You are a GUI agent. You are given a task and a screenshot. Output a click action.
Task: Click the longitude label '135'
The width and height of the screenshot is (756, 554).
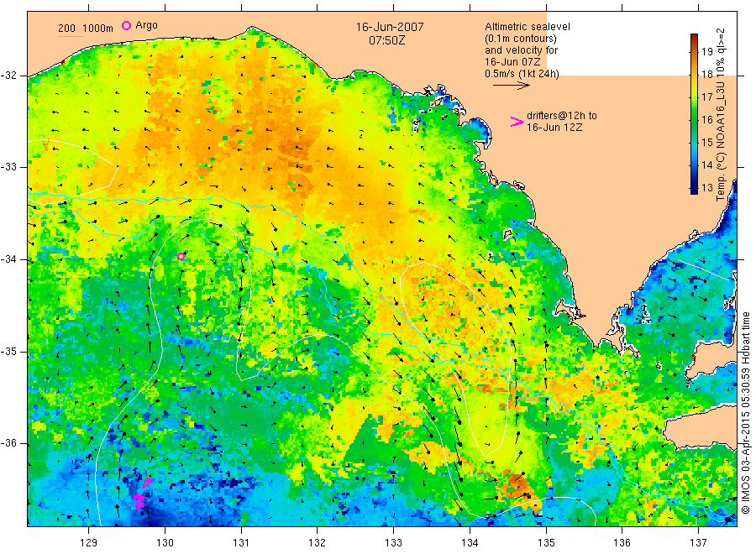546,543
